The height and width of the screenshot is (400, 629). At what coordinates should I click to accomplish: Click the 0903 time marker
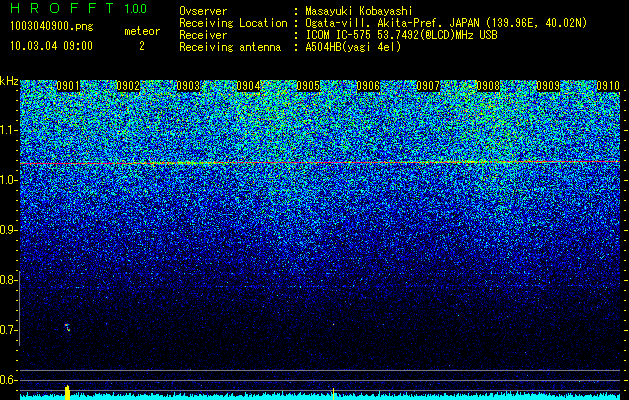[x=188, y=86]
